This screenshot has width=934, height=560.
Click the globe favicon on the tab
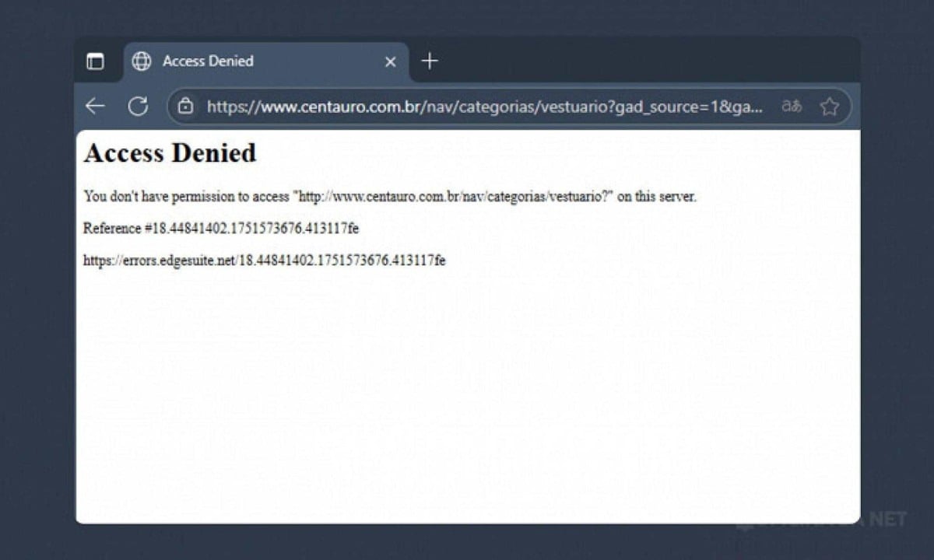[x=141, y=61]
